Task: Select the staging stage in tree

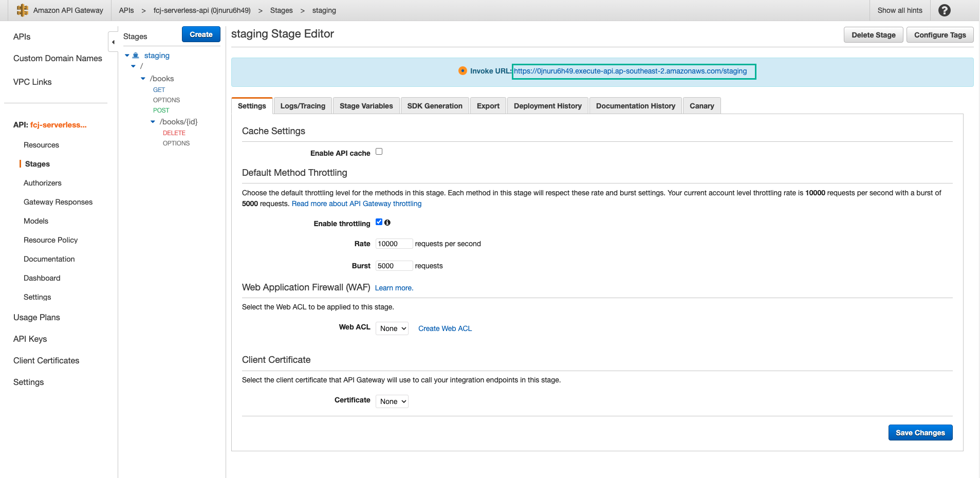Action: 157,56
